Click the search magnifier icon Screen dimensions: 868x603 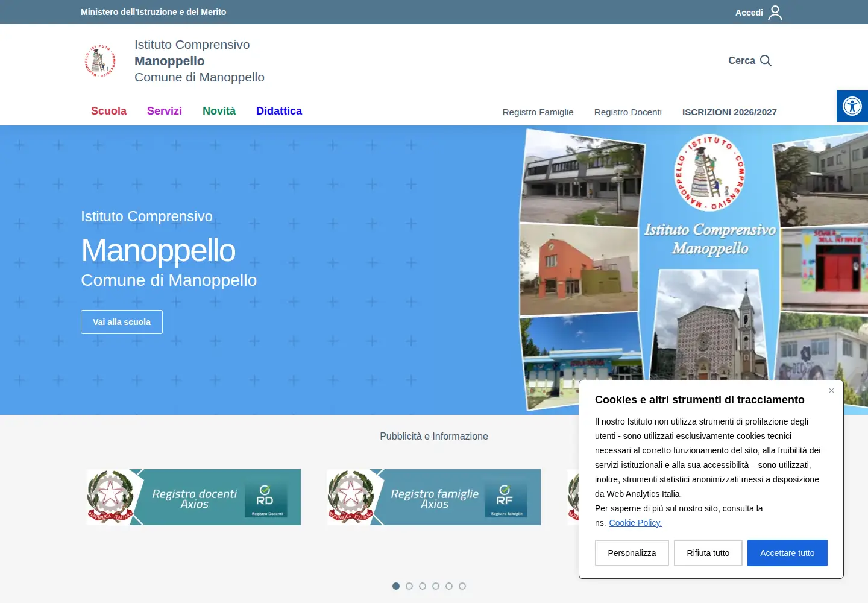pos(766,60)
